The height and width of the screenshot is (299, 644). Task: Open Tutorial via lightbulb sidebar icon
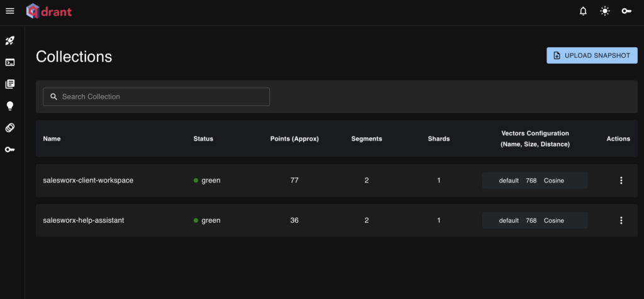coord(10,106)
